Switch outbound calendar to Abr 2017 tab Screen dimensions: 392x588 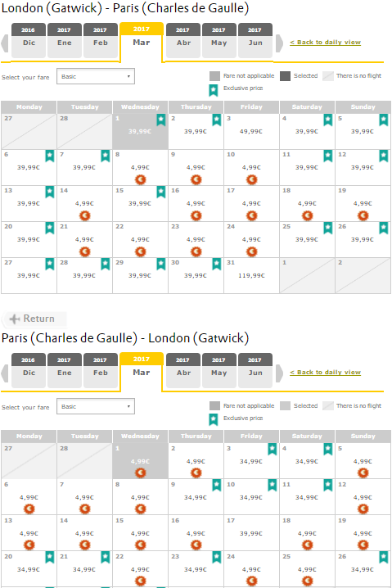click(182, 40)
